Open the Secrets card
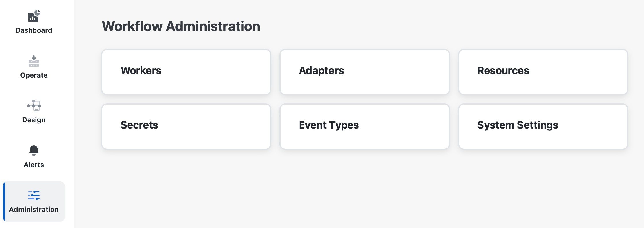Viewport: 644px width, 228px height. 186,127
